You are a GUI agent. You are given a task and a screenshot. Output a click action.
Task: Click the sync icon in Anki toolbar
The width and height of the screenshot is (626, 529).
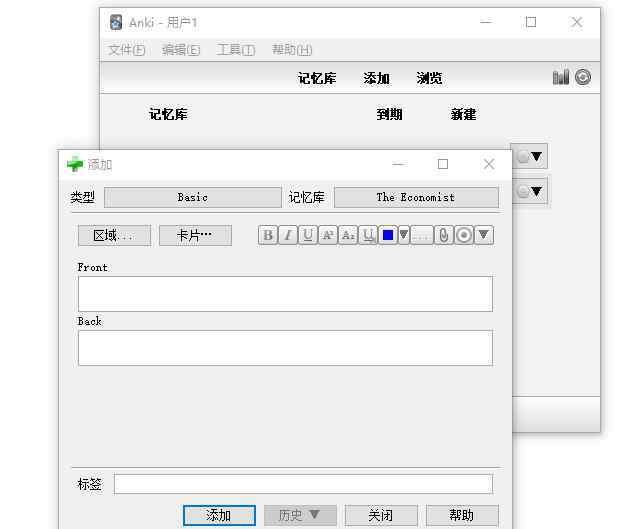click(583, 77)
